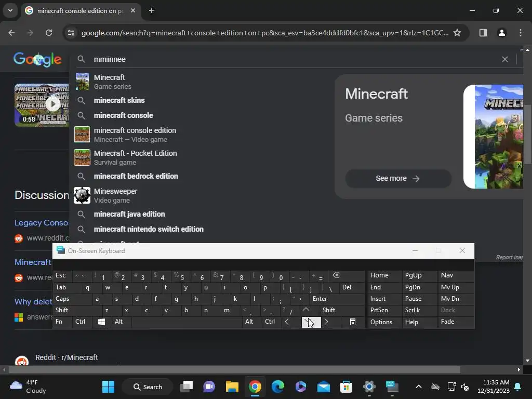Open the tab search dropdown arrow

[x=10, y=10]
